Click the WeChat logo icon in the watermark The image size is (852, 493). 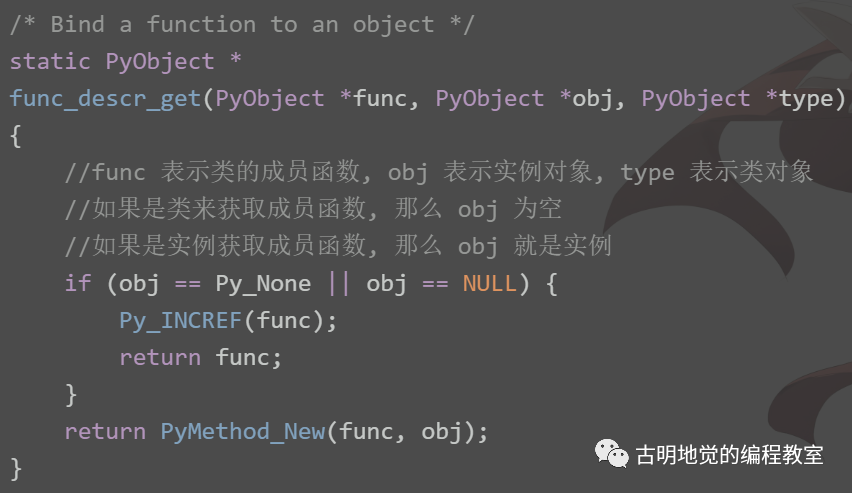tap(611, 453)
